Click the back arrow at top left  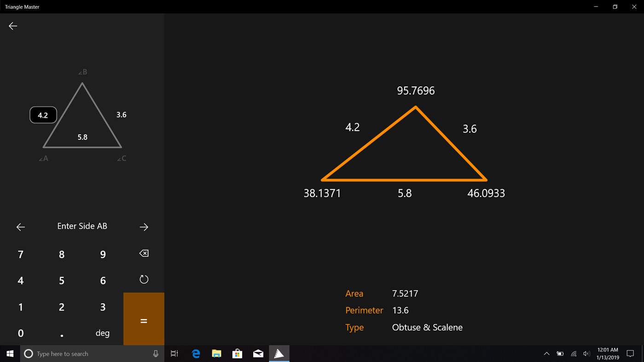[x=12, y=26]
